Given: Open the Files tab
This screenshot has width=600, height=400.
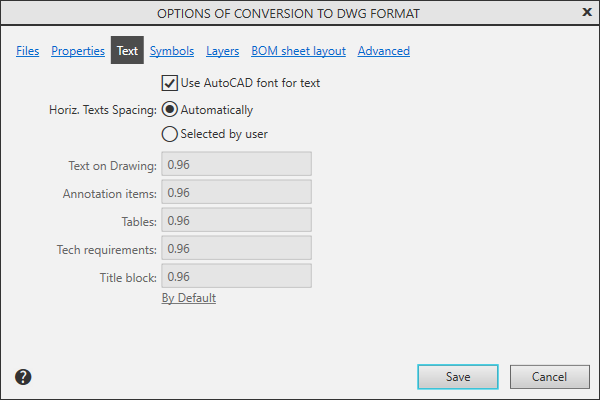Looking at the screenshot, I should coord(28,51).
